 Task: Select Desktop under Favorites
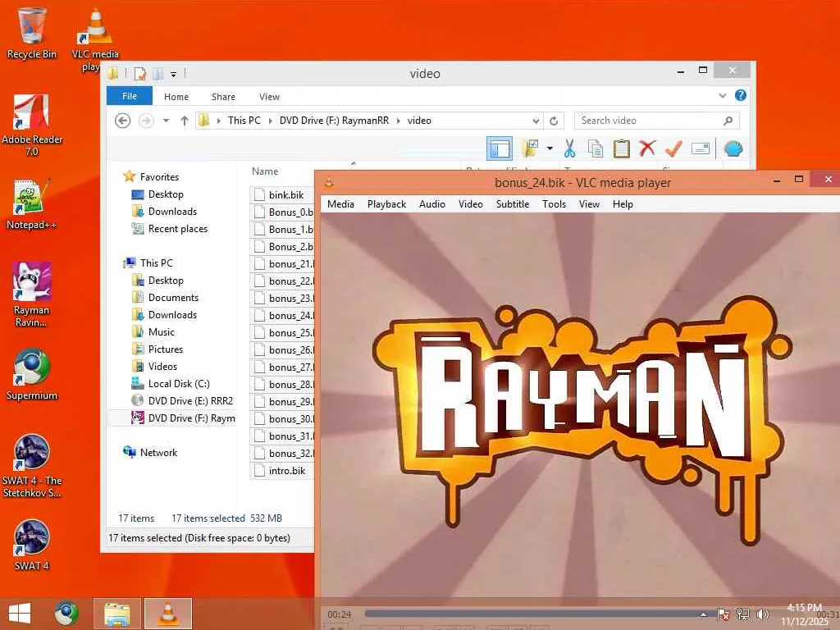(x=166, y=194)
